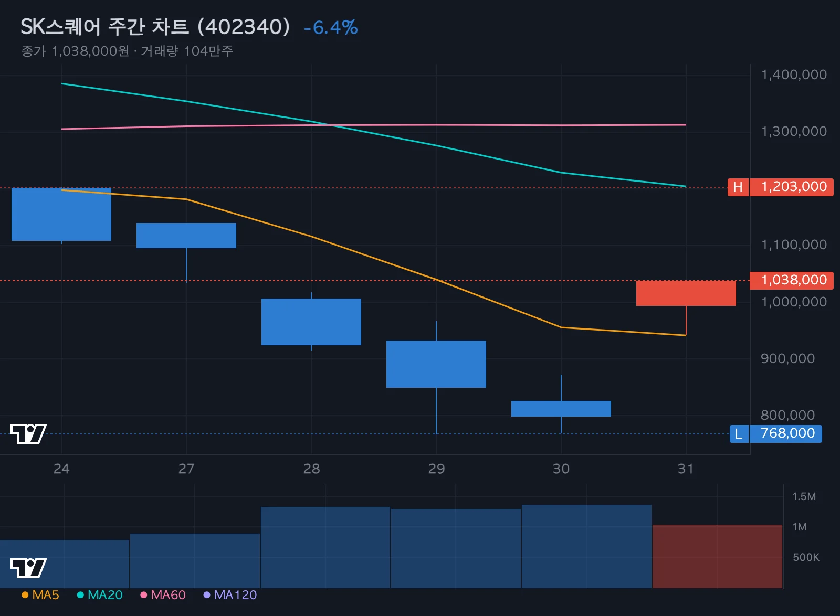
Task: Click the 1M volume axis label
Action: 800,527
